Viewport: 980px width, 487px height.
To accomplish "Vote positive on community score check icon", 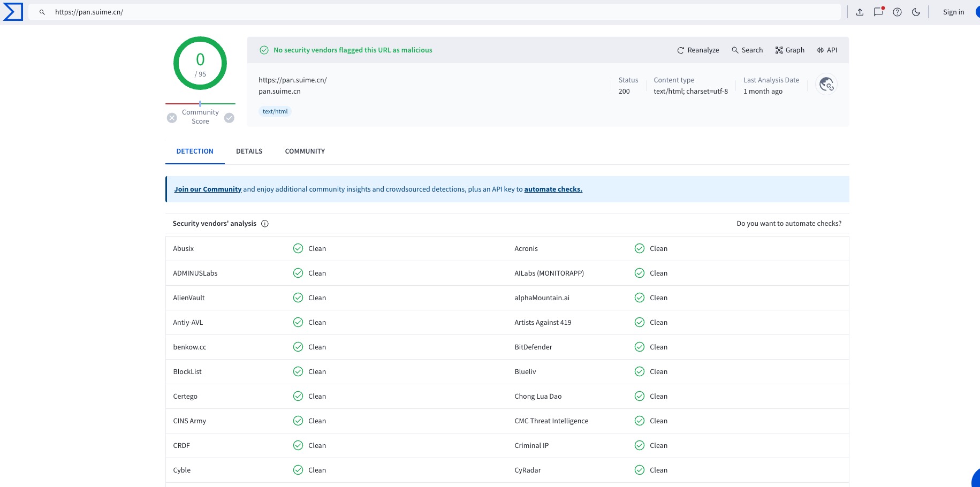I will pyautogui.click(x=229, y=118).
